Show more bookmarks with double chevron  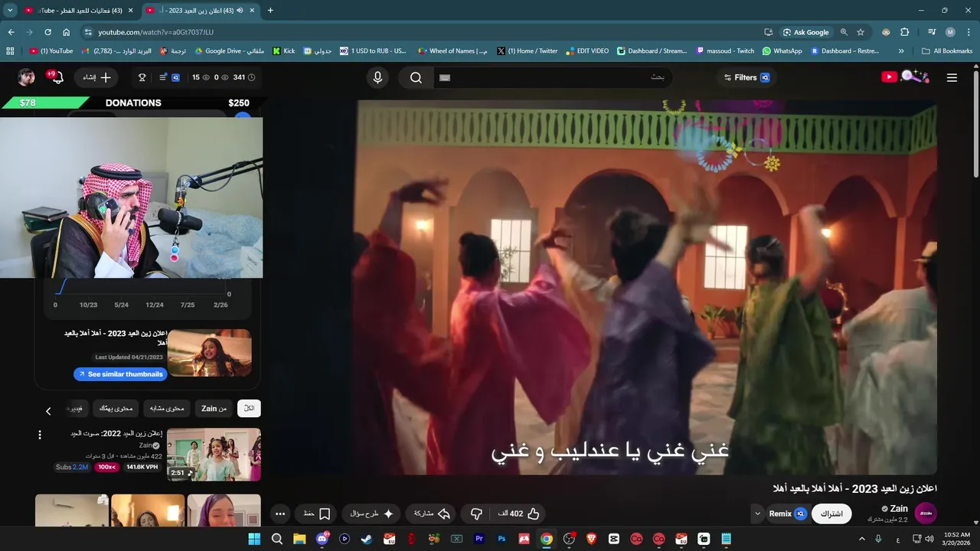coord(901,51)
